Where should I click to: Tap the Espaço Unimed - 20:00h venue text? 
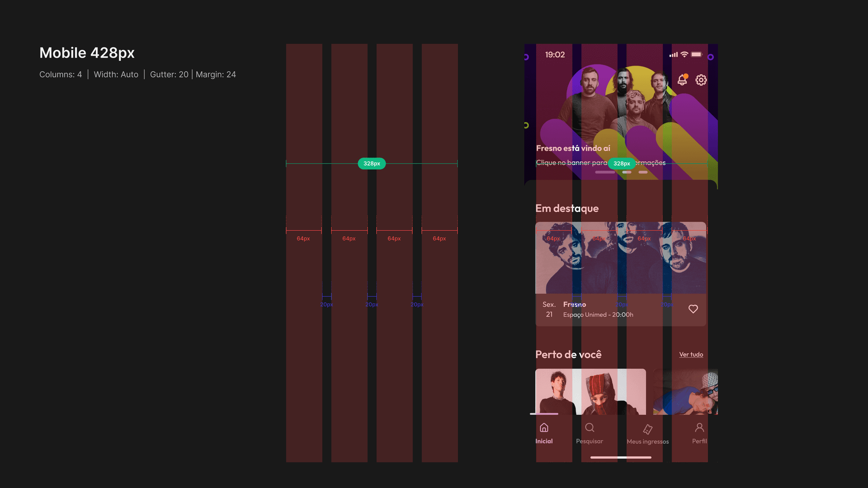pos(598,315)
